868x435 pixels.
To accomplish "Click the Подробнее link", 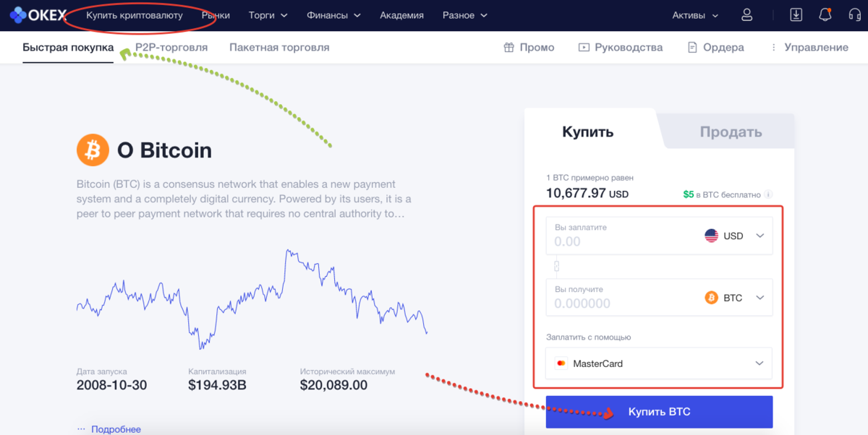I will (114, 428).
